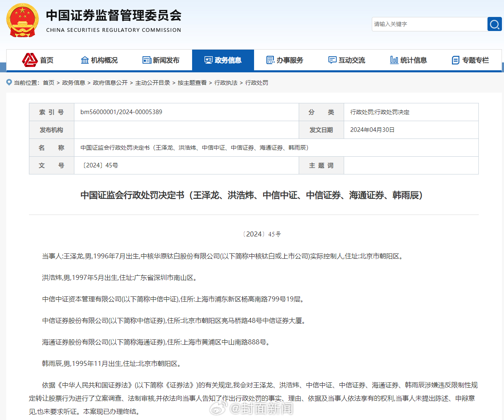The width and height of the screenshot is (504, 420).
Task: Click the page icon beside 专题专栏
Action: point(455,60)
